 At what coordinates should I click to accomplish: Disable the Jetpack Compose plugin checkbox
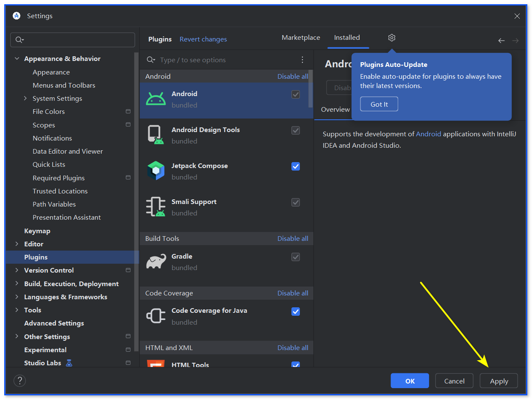[x=296, y=166]
